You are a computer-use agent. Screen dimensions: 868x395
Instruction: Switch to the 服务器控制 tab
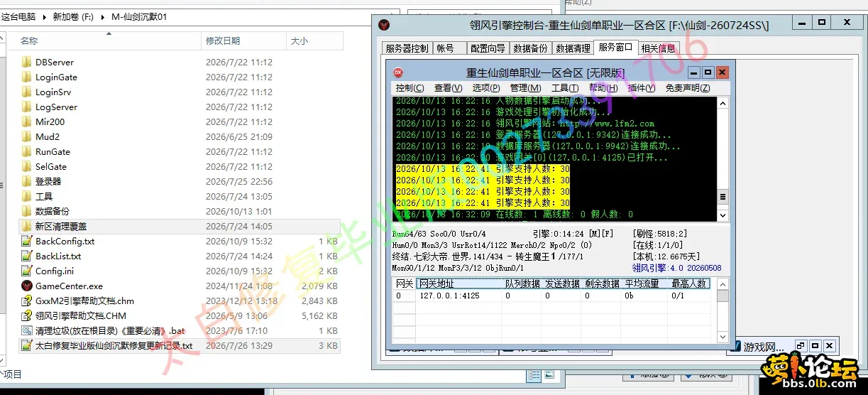tap(407, 48)
